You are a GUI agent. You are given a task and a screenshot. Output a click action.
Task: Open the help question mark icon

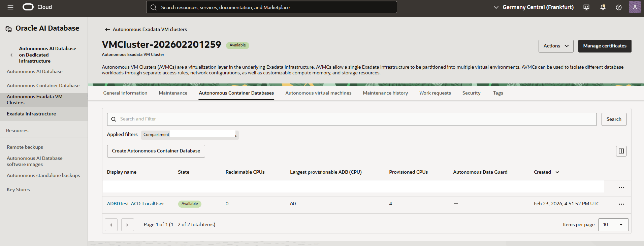[619, 7]
